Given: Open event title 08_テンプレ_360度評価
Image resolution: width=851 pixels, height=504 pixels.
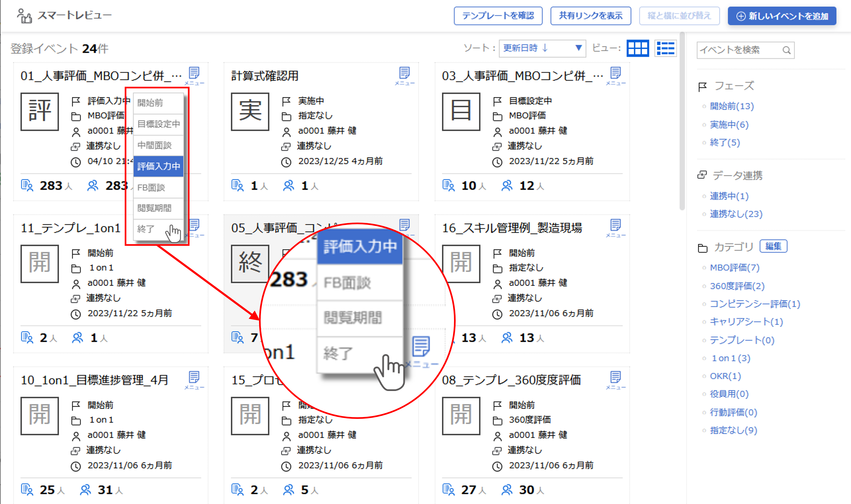Looking at the screenshot, I should (511, 380).
